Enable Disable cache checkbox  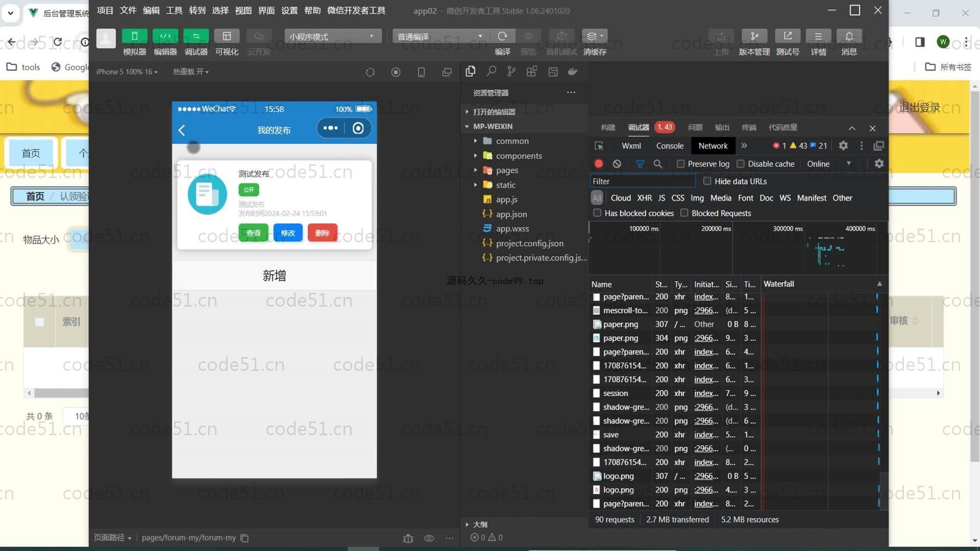click(x=740, y=164)
